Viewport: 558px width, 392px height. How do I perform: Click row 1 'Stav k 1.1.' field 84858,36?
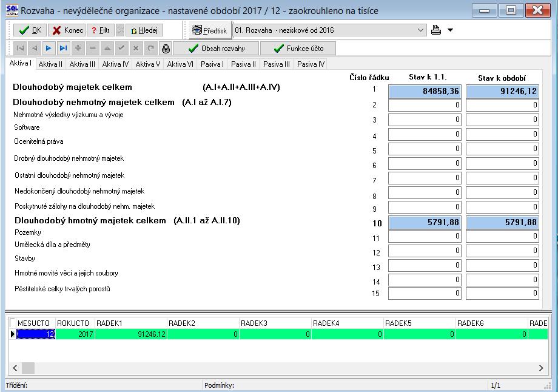click(x=425, y=92)
